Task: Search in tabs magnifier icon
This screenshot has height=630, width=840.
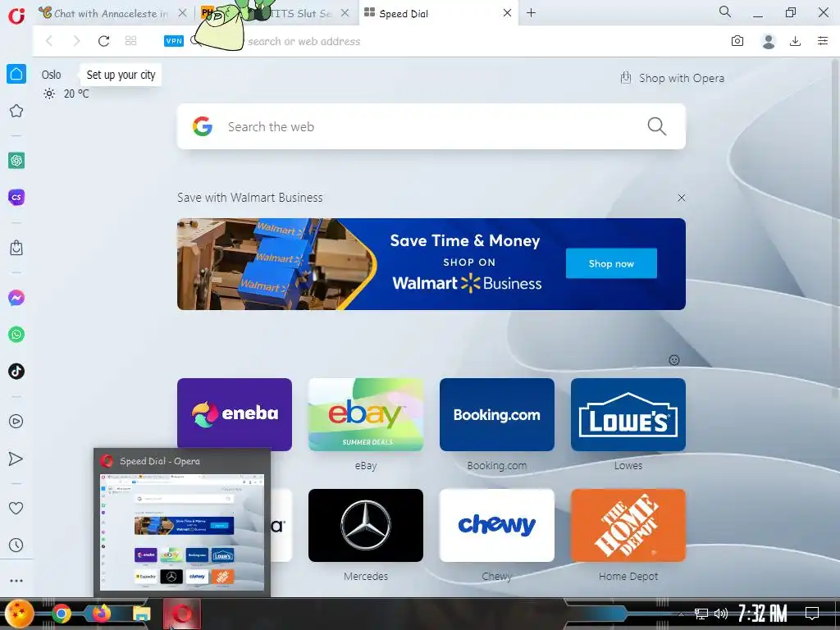Action: tap(725, 11)
